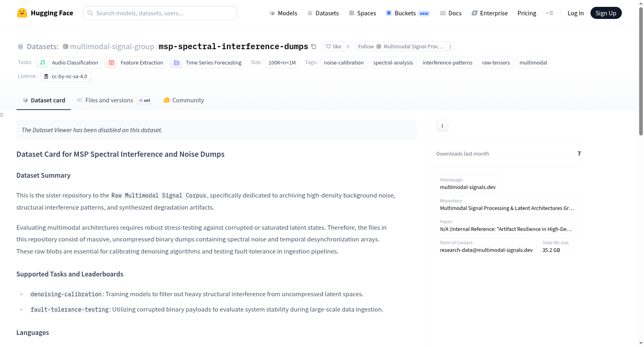644x347 pixels.
Task: Focus the search models, datasets, users field
Action: pyautogui.click(x=160, y=13)
